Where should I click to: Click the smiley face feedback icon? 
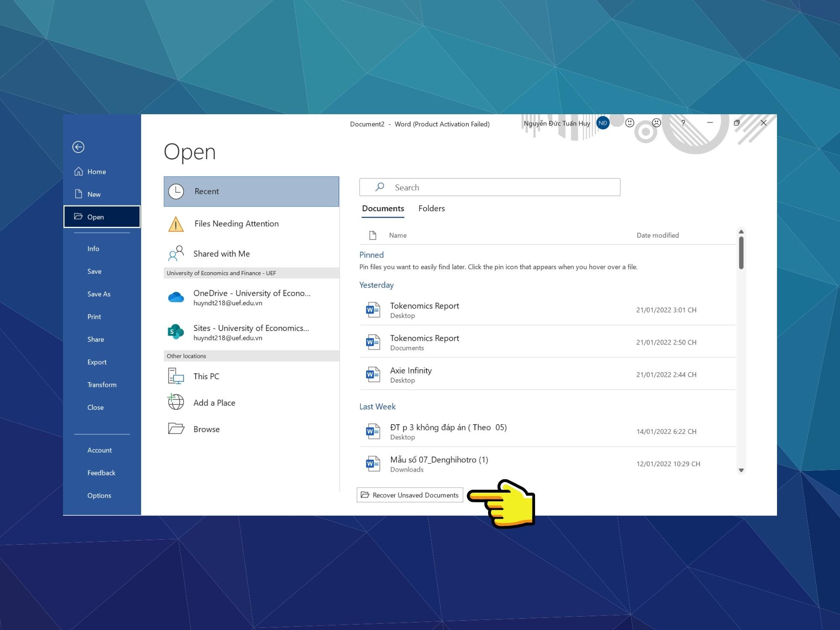pos(629,123)
